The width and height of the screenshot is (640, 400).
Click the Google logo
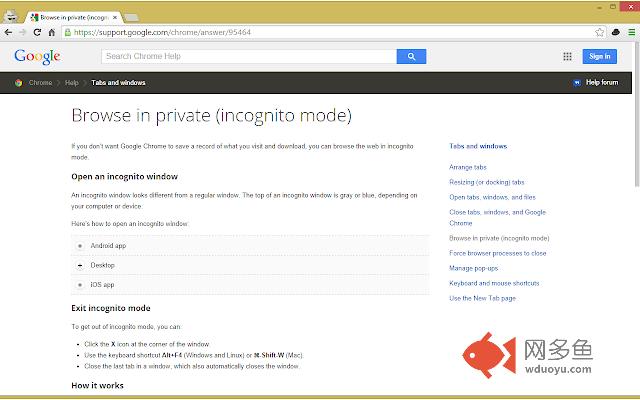(37, 57)
